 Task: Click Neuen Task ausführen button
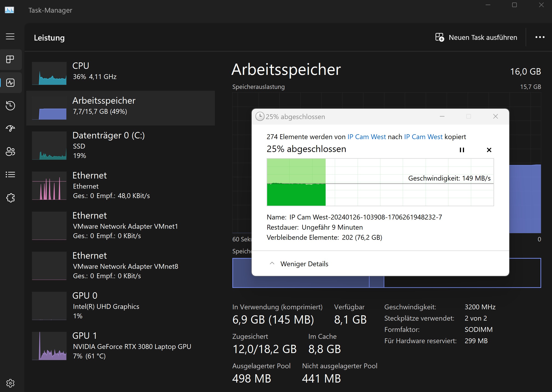pos(476,37)
